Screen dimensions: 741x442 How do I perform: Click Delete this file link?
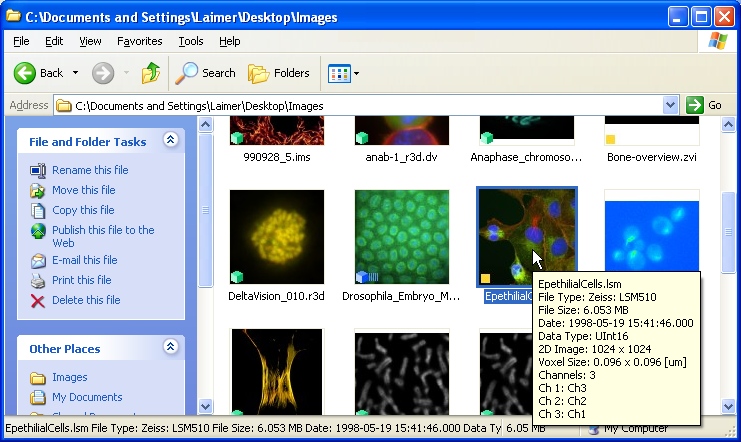(x=86, y=300)
